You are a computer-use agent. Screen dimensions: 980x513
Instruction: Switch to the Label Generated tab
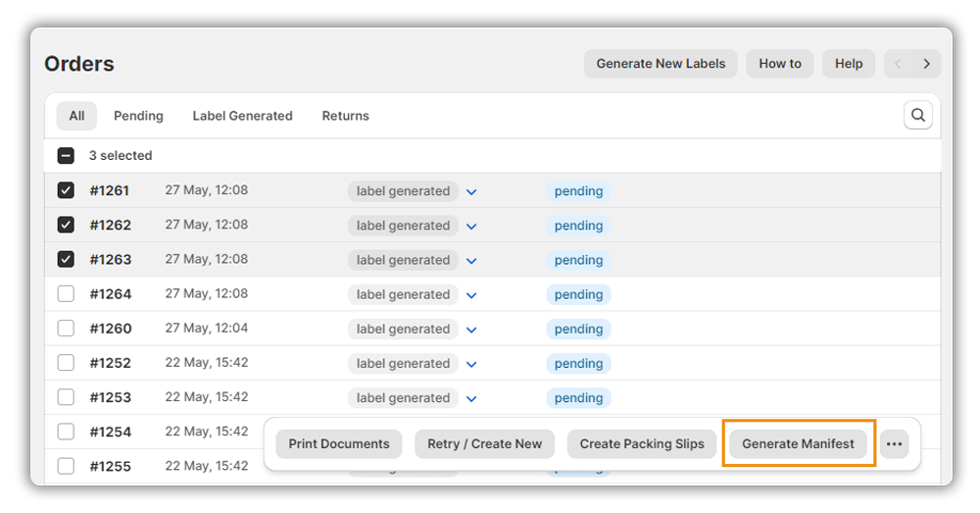(x=242, y=116)
